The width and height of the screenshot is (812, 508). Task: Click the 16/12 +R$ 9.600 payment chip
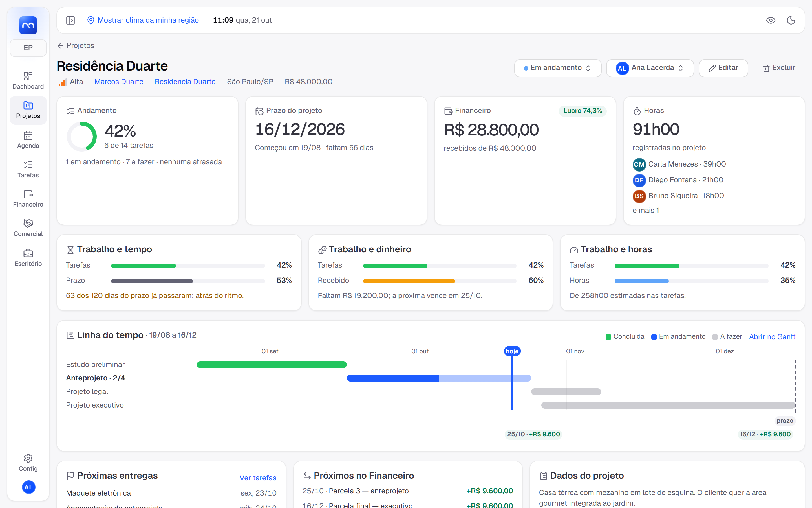765,434
